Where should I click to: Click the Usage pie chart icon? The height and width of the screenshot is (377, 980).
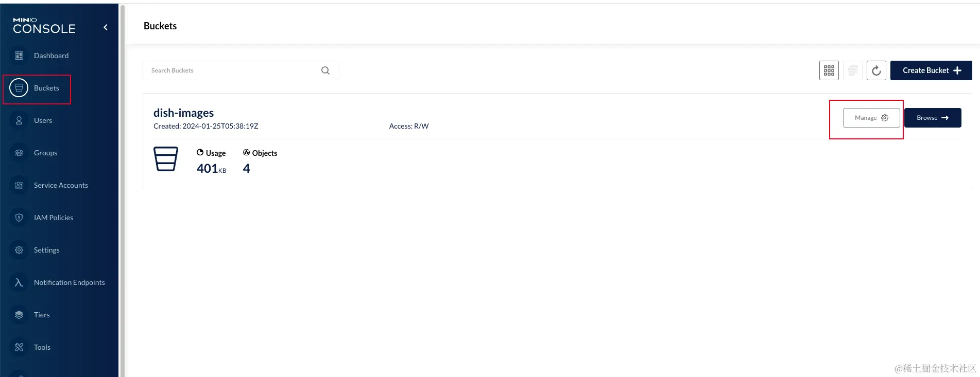[200, 152]
